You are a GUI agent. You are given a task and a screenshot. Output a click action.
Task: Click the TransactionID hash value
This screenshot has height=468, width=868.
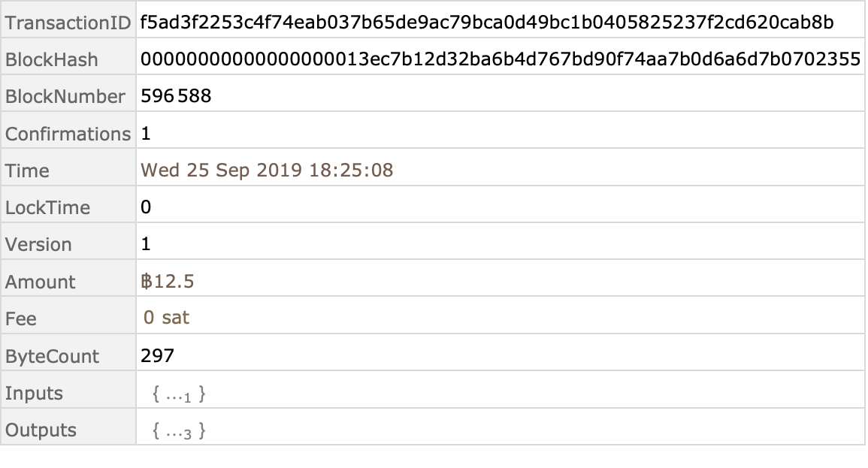click(x=487, y=22)
